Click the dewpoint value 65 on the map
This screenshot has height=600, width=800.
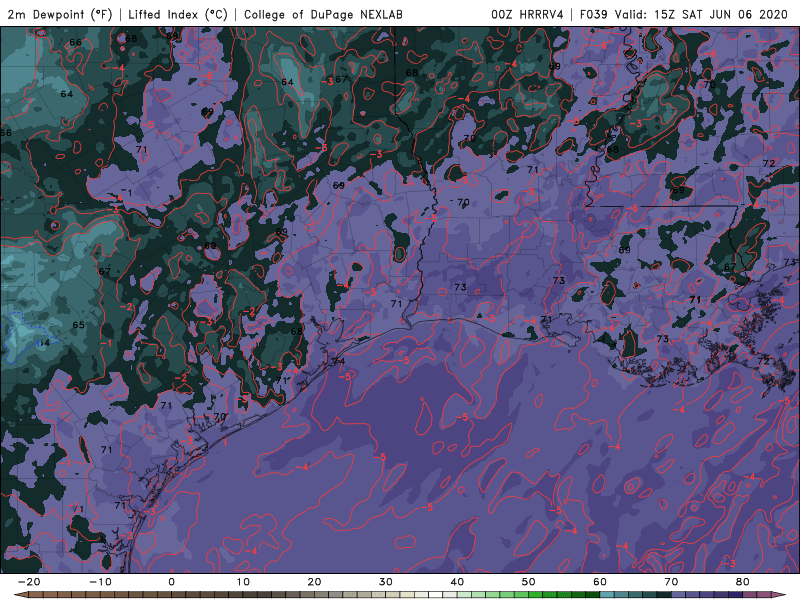(x=79, y=325)
